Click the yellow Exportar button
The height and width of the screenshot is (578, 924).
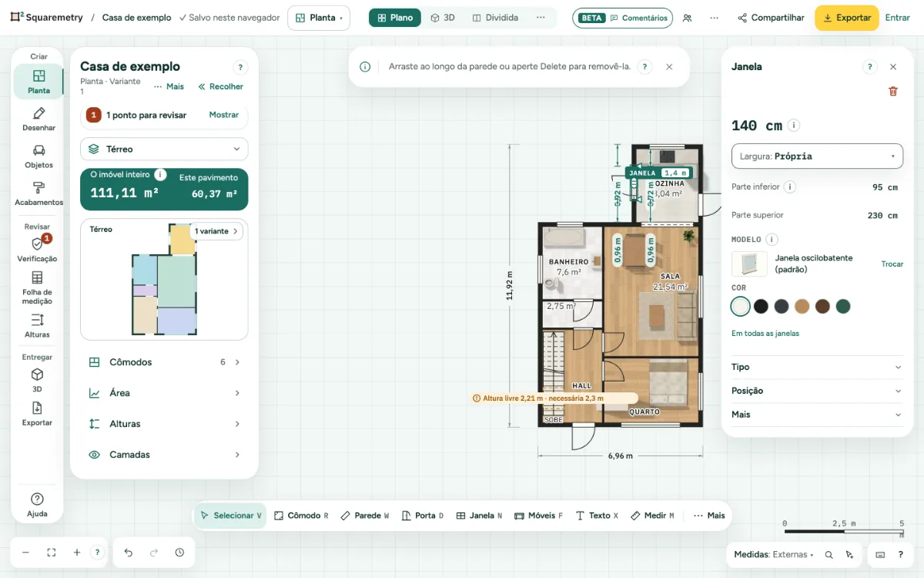pos(846,18)
